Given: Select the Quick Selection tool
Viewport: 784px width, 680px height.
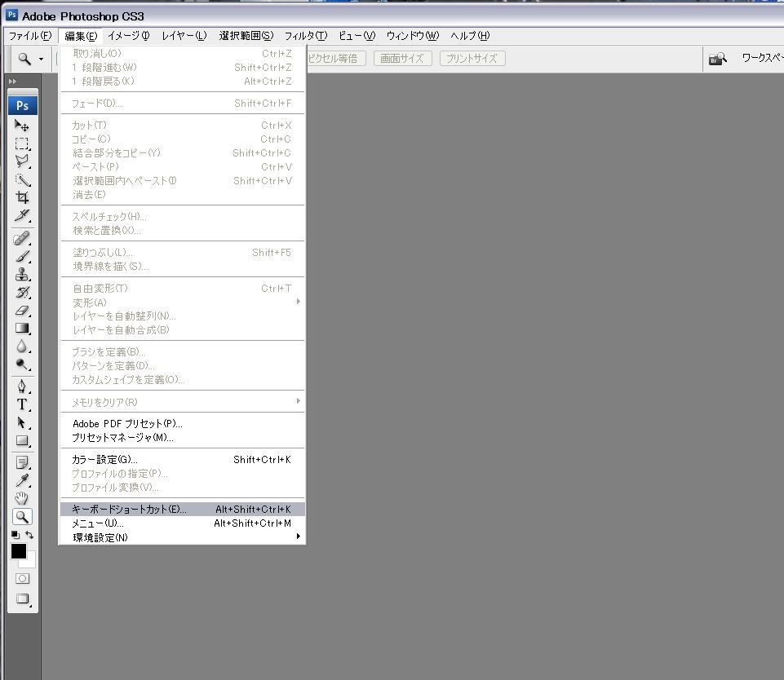Looking at the screenshot, I should [22, 179].
